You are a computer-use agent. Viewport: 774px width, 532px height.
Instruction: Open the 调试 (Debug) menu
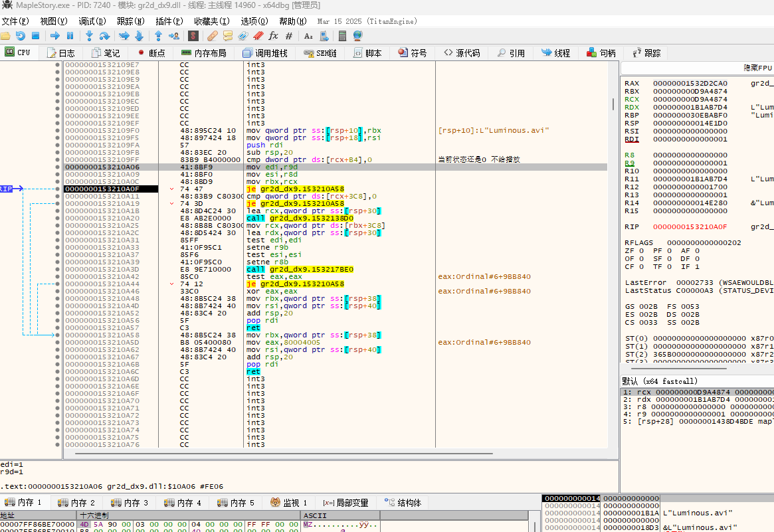coord(91,21)
